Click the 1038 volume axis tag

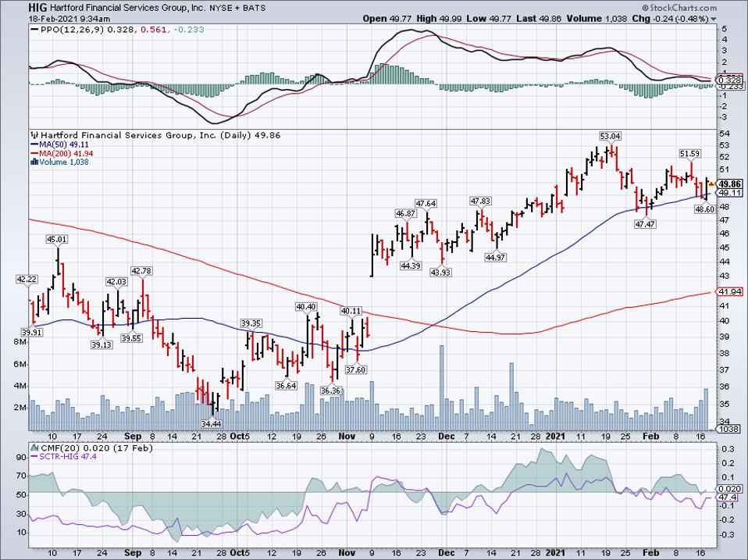[x=728, y=429]
